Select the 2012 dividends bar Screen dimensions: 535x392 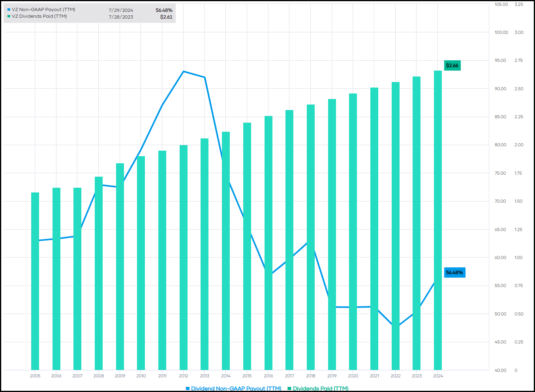click(184, 258)
